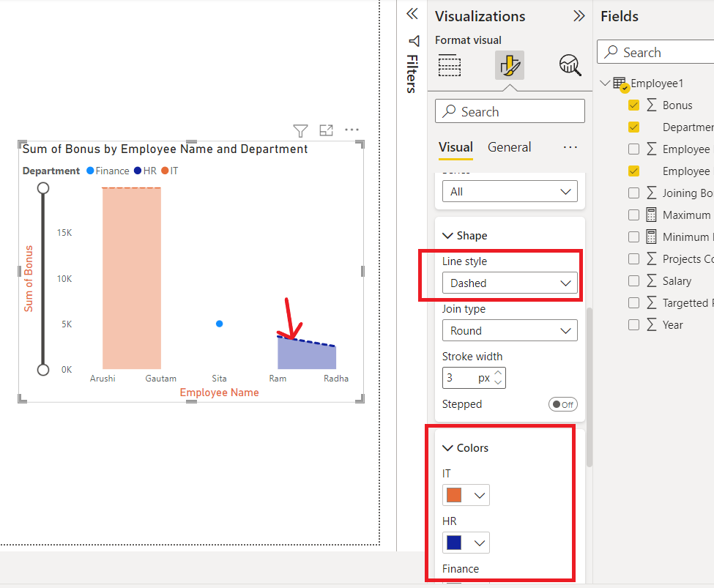Collapse the Colors section

(x=465, y=448)
